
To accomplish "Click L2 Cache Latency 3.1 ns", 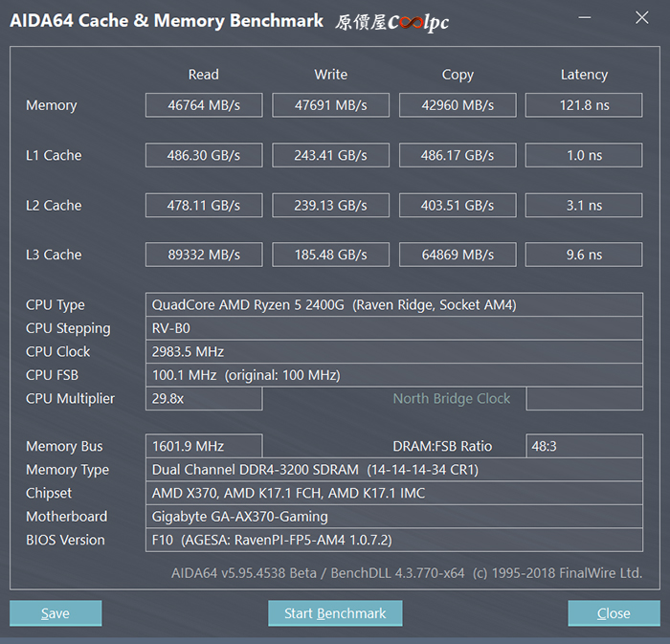I will pyautogui.click(x=584, y=206).
